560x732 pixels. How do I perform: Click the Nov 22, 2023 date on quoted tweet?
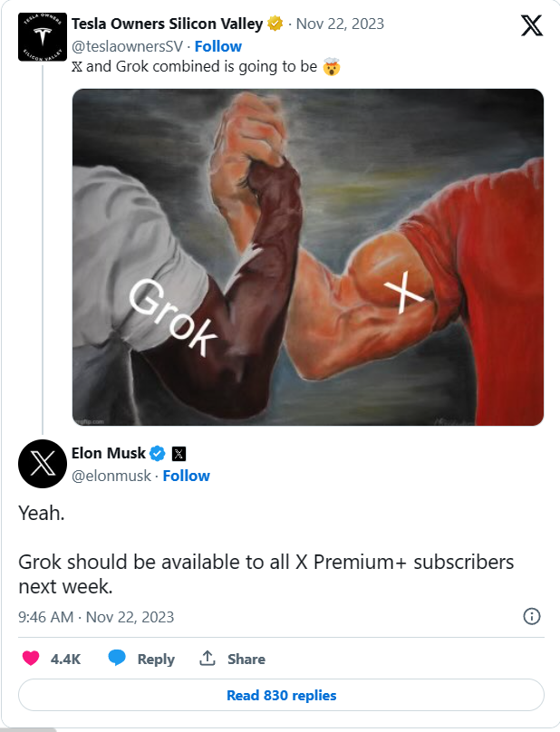[x=340, y=24]
